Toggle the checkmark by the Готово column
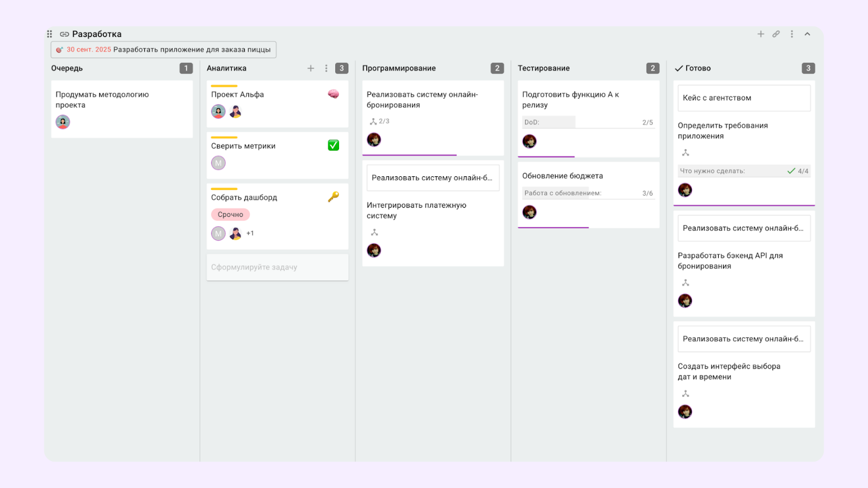 (x=679, y=68)
